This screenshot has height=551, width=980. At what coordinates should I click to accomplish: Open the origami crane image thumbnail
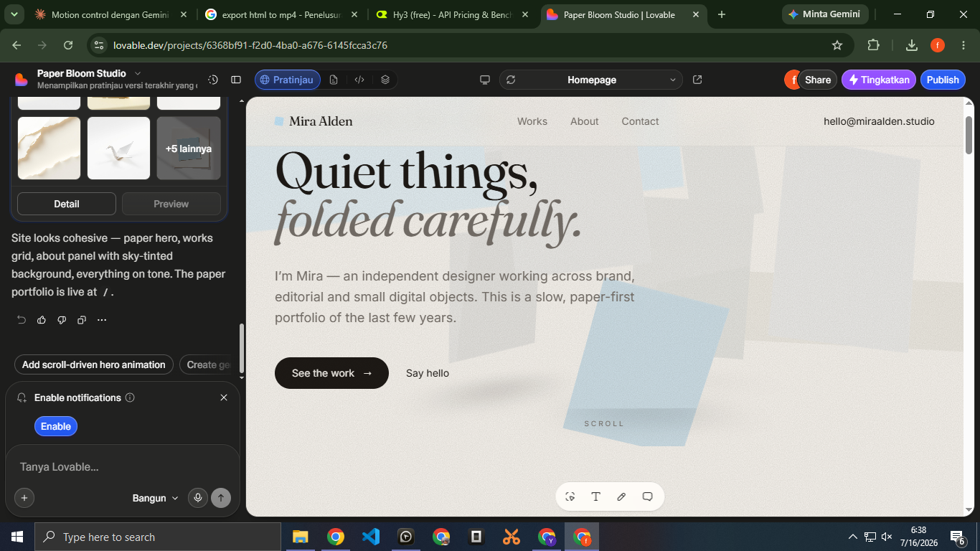click(x=118, y=149)
